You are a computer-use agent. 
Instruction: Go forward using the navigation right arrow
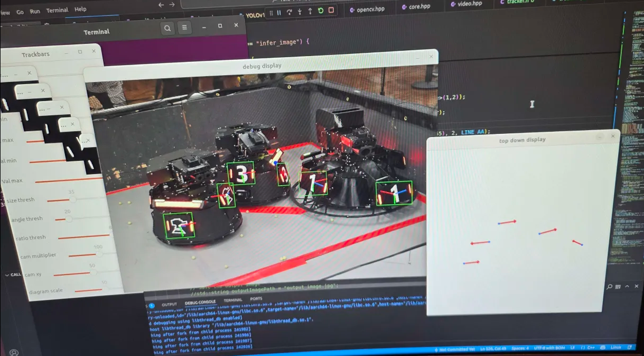pyautogui.click(x=172, y=5)
